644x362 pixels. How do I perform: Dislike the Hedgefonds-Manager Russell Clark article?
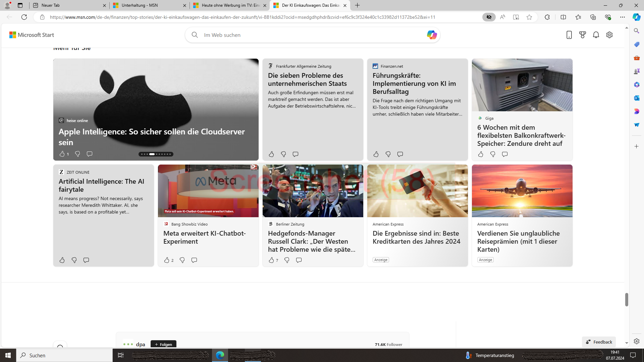[x=287, y=260]
